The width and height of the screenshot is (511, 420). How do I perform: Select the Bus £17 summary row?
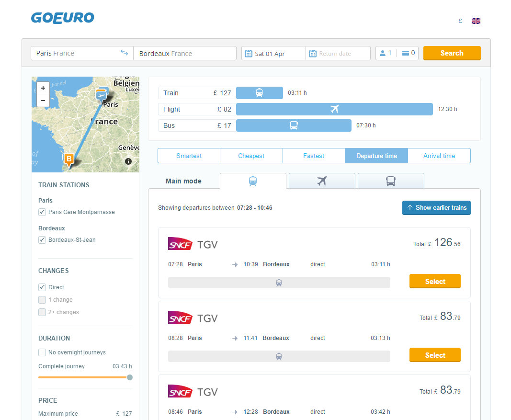coord(196,125)
